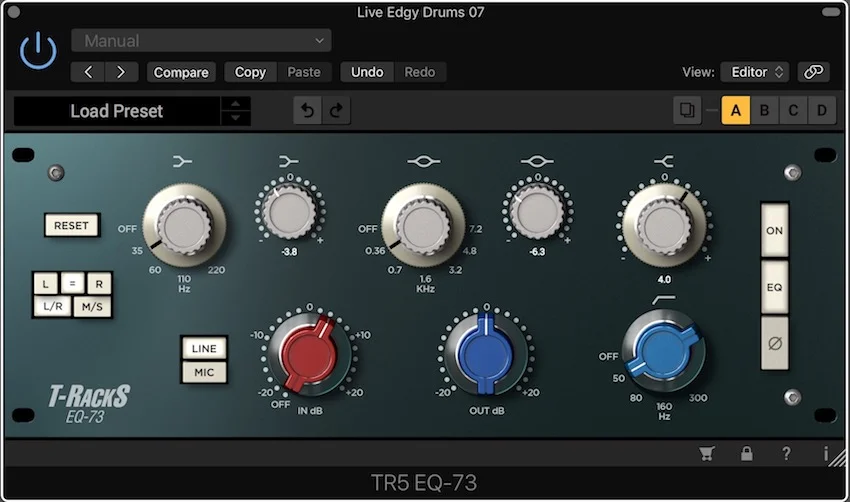Click the Copy button

point(250,72)
